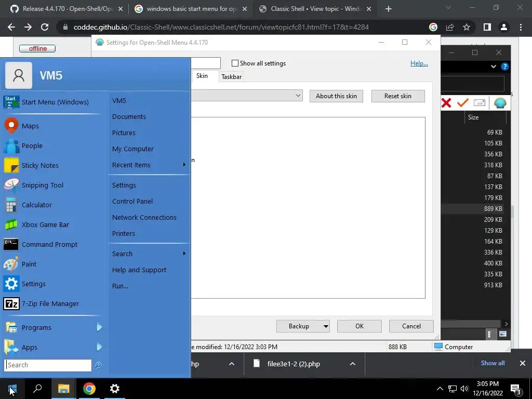Click the blue help question mark icon
The height and width of the screenshot is (399, 532).
(x=505, y=66)
